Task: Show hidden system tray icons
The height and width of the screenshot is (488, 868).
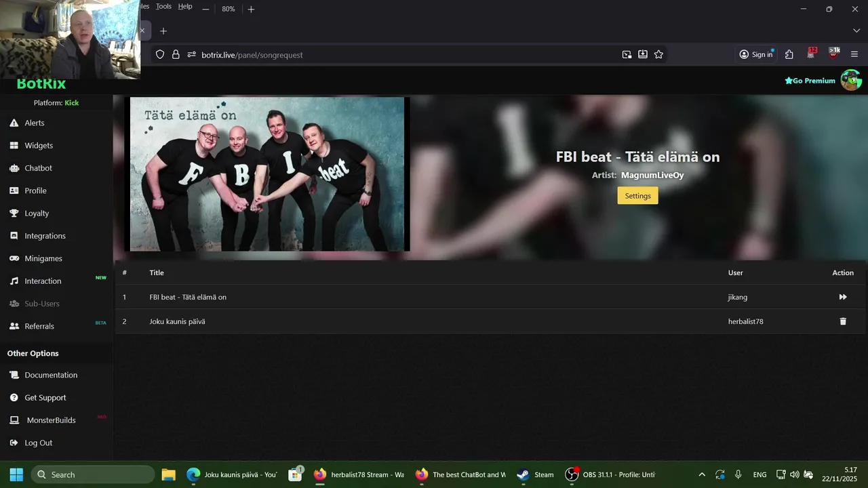Action: pyautogui.click(x=702, y=474)
